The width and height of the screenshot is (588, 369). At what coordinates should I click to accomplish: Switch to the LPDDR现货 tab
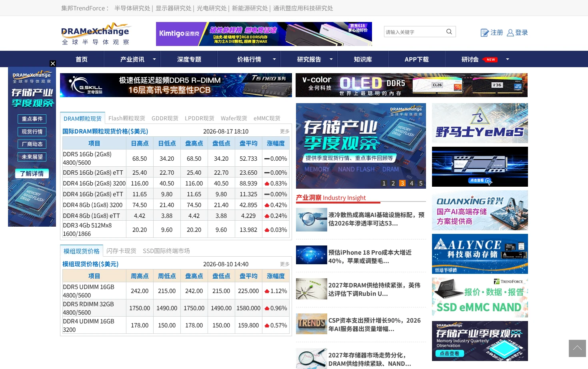199,118
